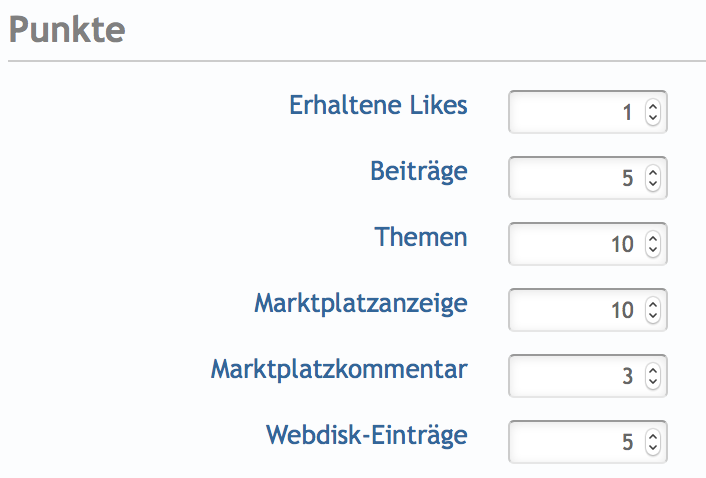Focus the Webdisk-Einträge number field
The width and height of the screenshot is (706, 478).
tap(575, 441)
